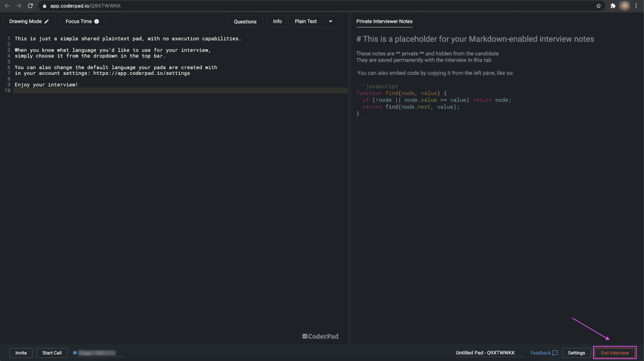This screenshot has height=361, width=644.
Task: Click the line 'This is just a simple shared plaintext pad'
Action: pyautogui.click(x=128, y=38)
